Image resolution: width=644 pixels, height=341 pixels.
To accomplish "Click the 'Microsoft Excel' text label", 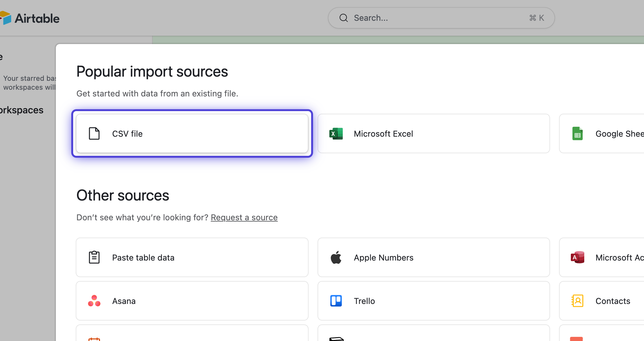I will coord(383,134).
